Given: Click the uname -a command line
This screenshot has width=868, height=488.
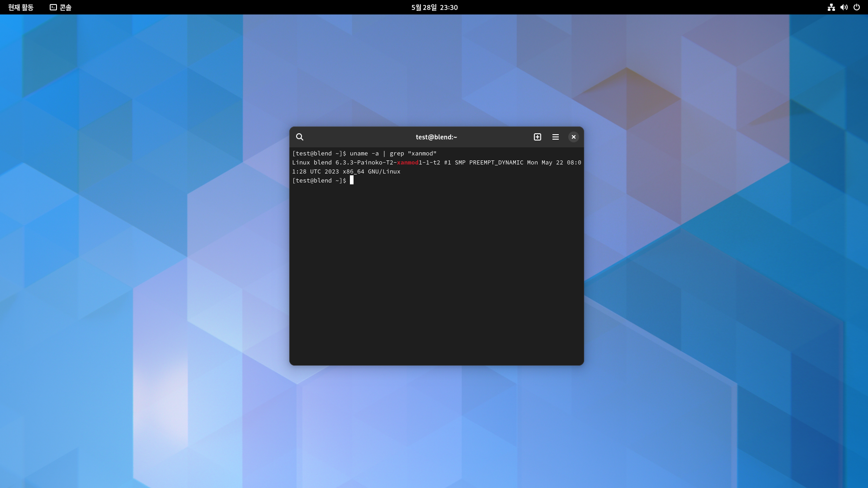Looking at the screenshot, I should click(392, 154).
